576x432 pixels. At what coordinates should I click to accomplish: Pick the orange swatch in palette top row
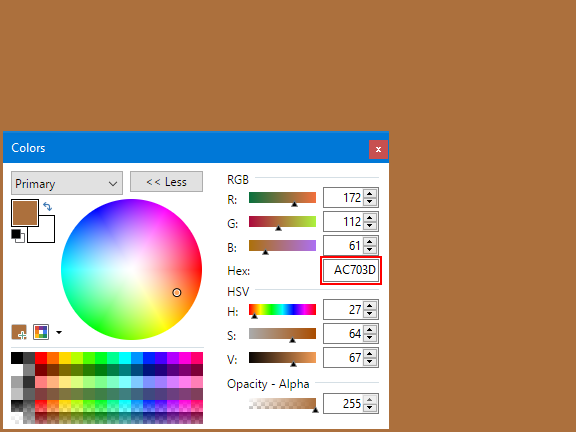53,358
